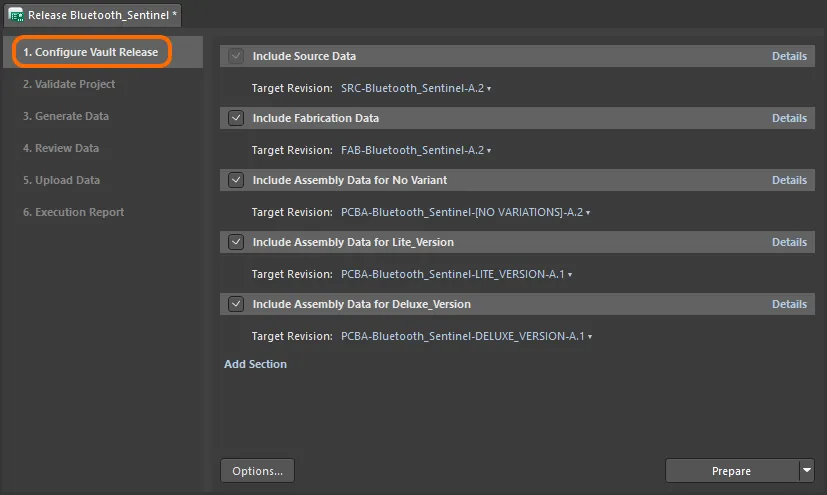
Task: Open the SRC-Bluetooth_Sentinel-A.2 target revision dropdown
Action: tap(416, 88)
